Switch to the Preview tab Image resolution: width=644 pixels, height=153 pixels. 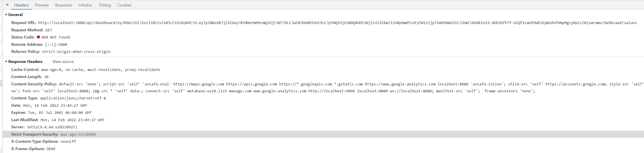[x=42, y=5]
